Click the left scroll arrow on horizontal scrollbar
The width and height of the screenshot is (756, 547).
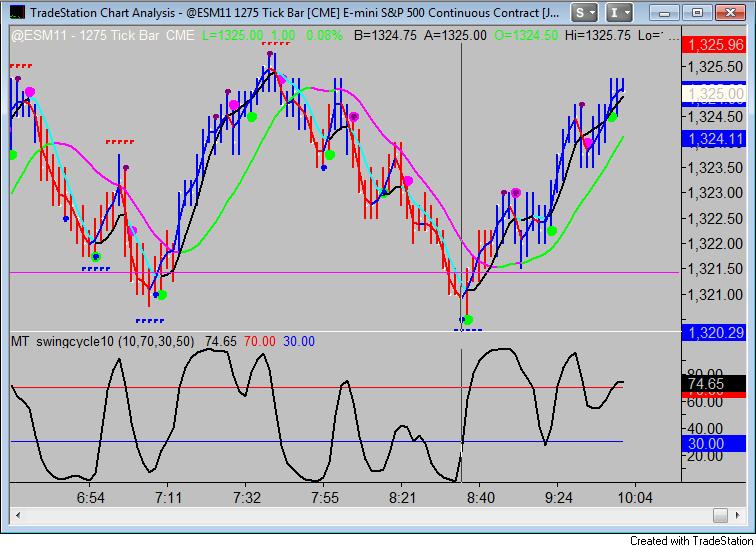point(18,515)
